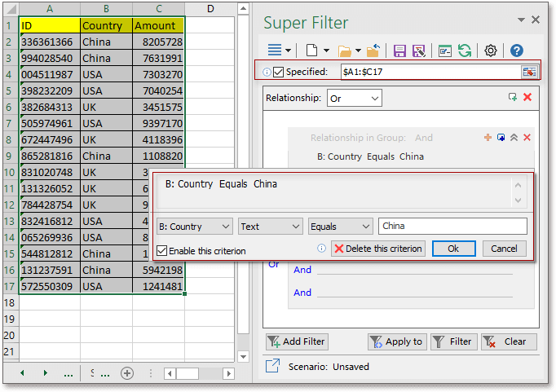Select column B header
This screenshot has height=392, width=556.
coord(106,8)
